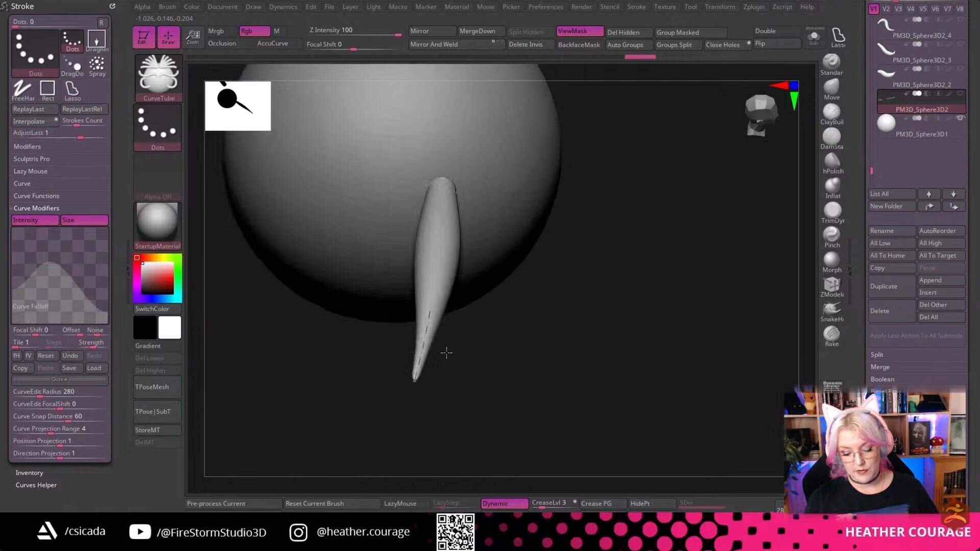
Task: Click the up arrow beside List All
Action: [929, 194]
